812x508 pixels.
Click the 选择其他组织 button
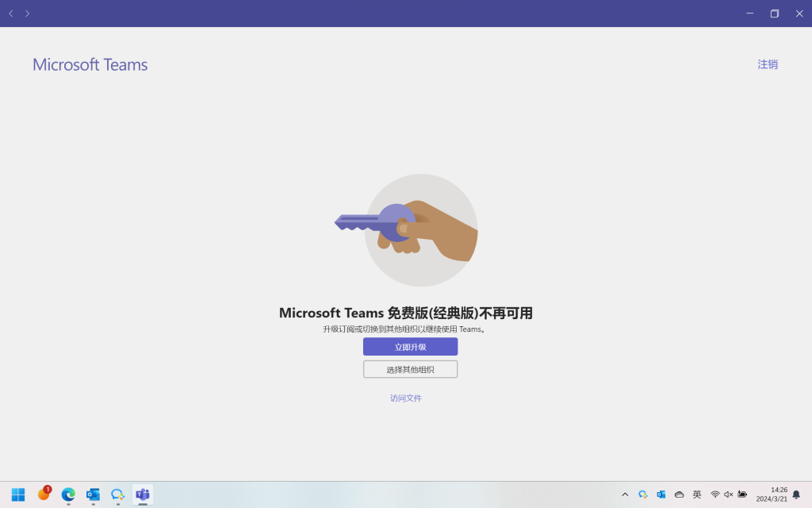pos(410,368)
